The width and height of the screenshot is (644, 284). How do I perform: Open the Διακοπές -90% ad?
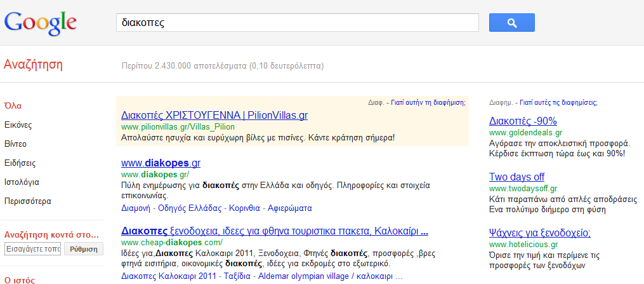click(523, 121)
